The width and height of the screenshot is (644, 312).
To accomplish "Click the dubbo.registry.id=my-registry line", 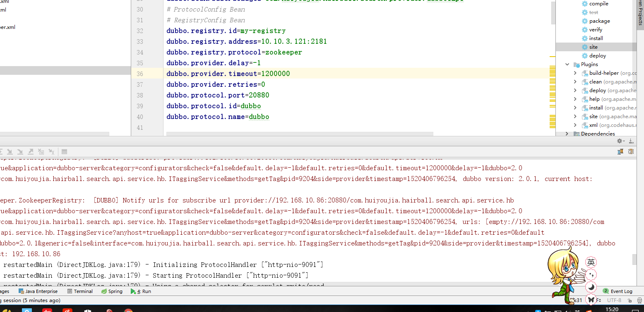I will pyautogui.click(x=226, y=31).
